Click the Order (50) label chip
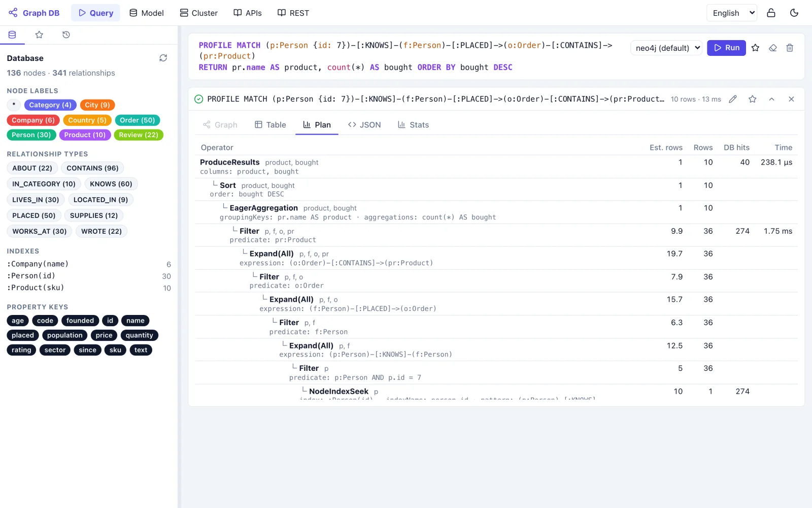The image size is (812, 508). pyautogui.click(x=138, y=120)
